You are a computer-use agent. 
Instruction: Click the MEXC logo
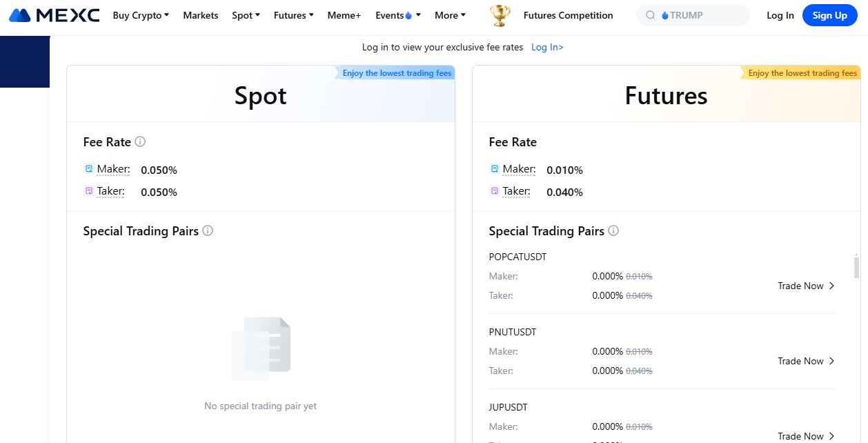[55, 15]
